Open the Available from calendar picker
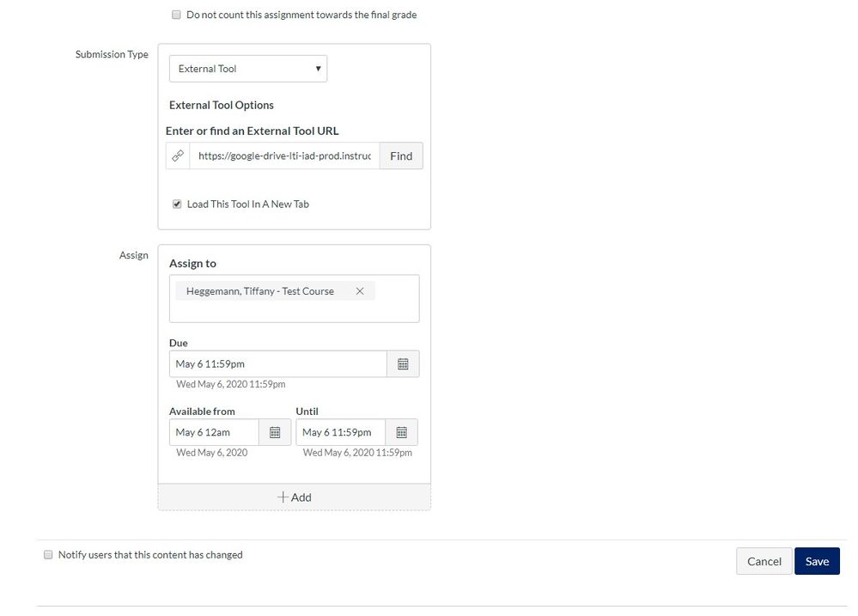This screenshot has height=616, width=858. 275,432
